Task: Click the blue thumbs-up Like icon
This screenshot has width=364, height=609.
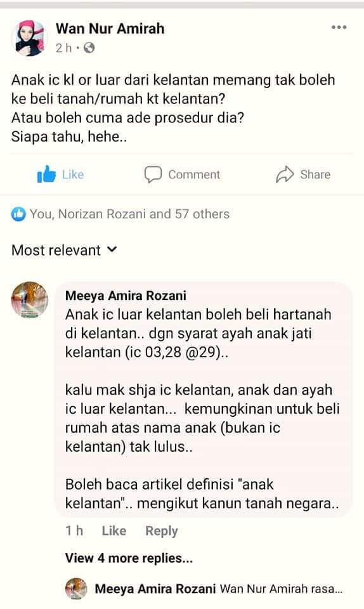Action: (x=46, y=174)
